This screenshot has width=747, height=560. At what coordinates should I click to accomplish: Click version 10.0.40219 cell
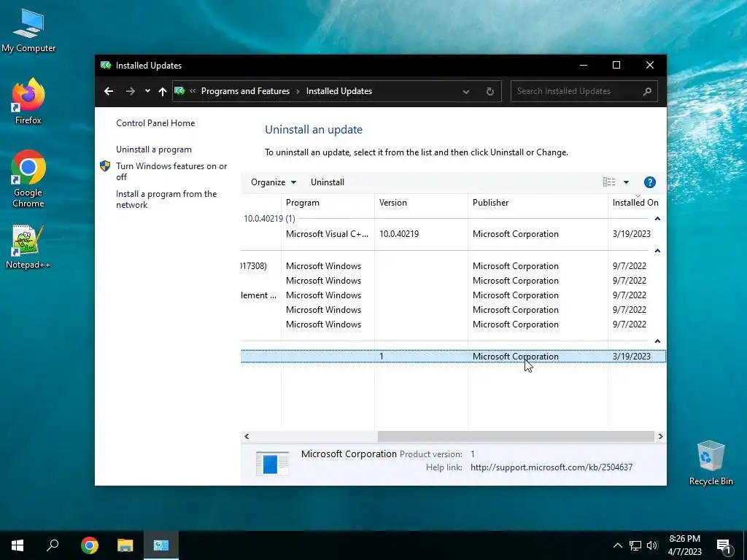[x=399, y=234]
